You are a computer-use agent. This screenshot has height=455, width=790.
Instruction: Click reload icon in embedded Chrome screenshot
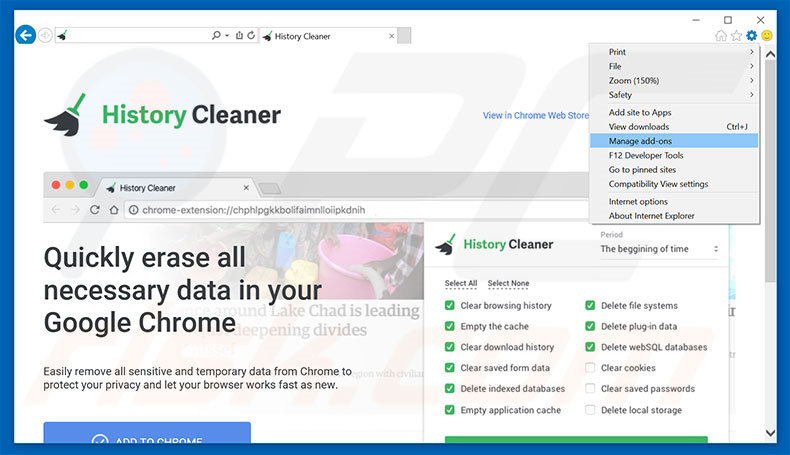pos(94,210)
